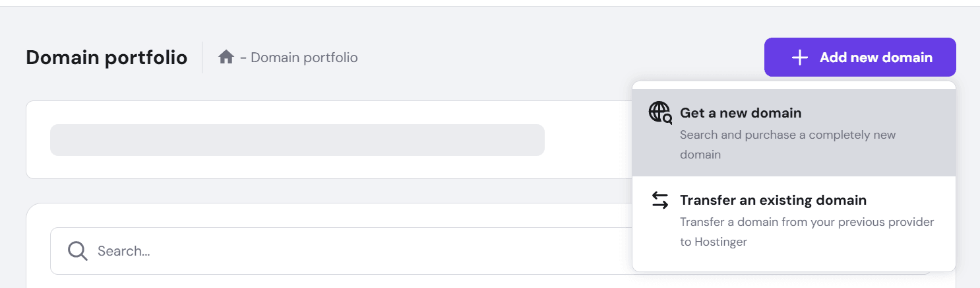Click the gray loading placeholder bar
The height and width of the screenshot is (288, 980).
297,140
